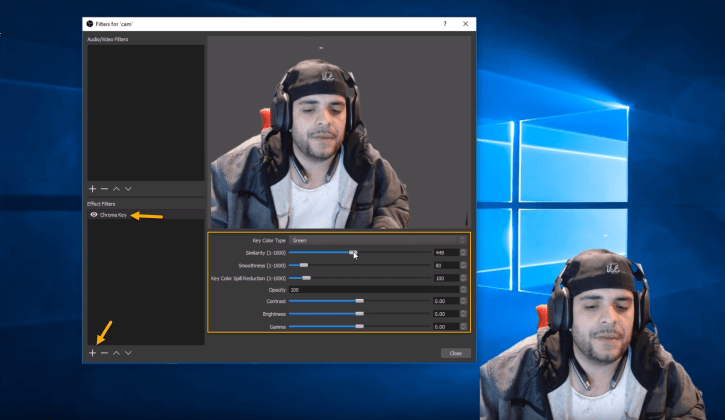Click the Key Color Spill Reduction stepper

click(463, 278)
